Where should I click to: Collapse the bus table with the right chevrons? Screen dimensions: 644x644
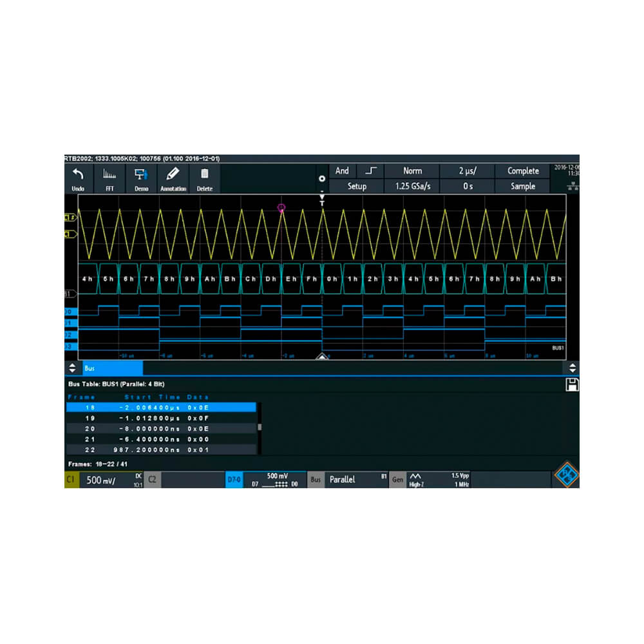pyautogui.click(x=572, y=368)
